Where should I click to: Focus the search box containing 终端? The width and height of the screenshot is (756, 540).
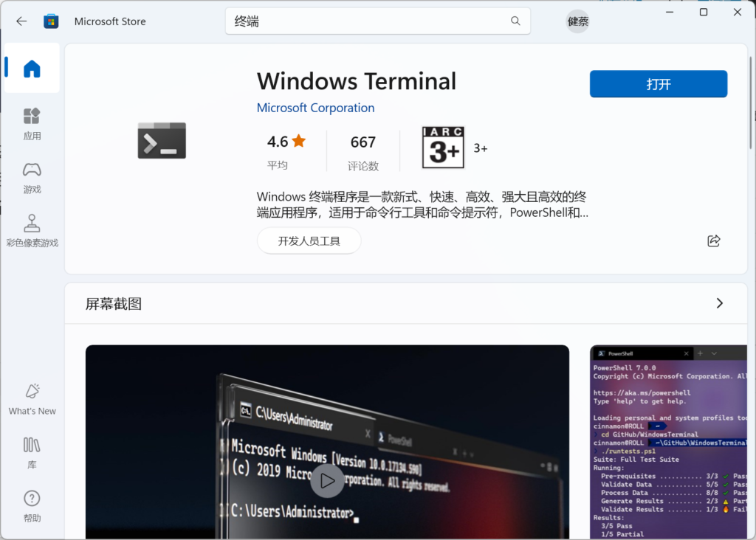point(377,21)
